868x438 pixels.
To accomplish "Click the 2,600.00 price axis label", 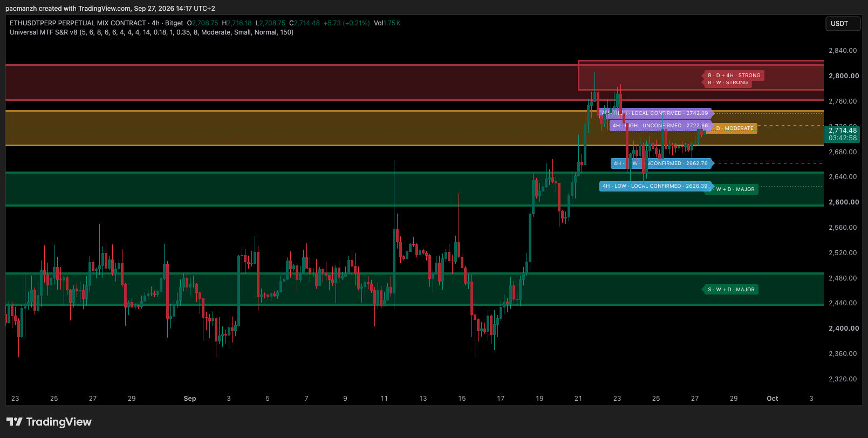I will click(844, 202).
